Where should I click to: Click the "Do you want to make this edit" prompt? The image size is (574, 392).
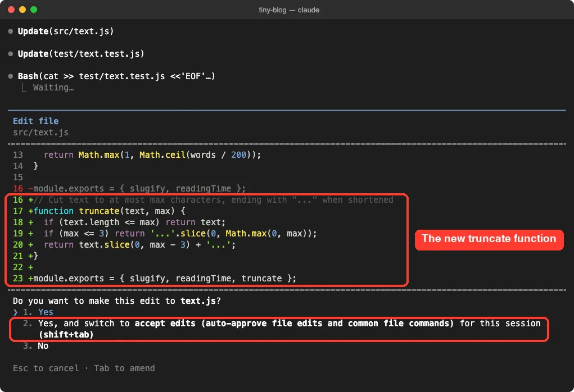coord(117,300)
